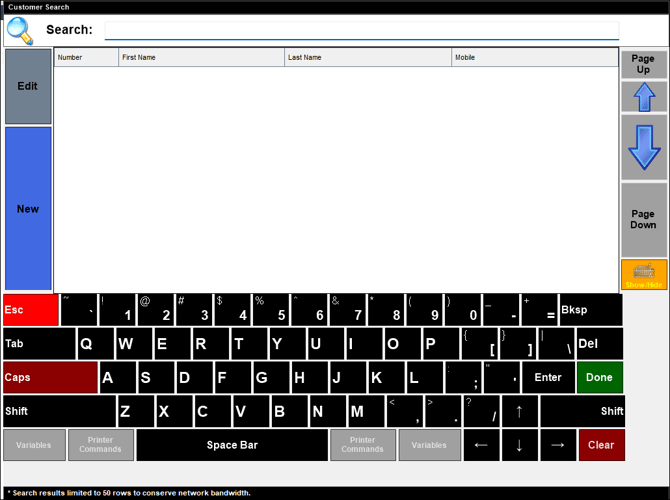
Task: Focus the Search input field
Action: point(361,30)
